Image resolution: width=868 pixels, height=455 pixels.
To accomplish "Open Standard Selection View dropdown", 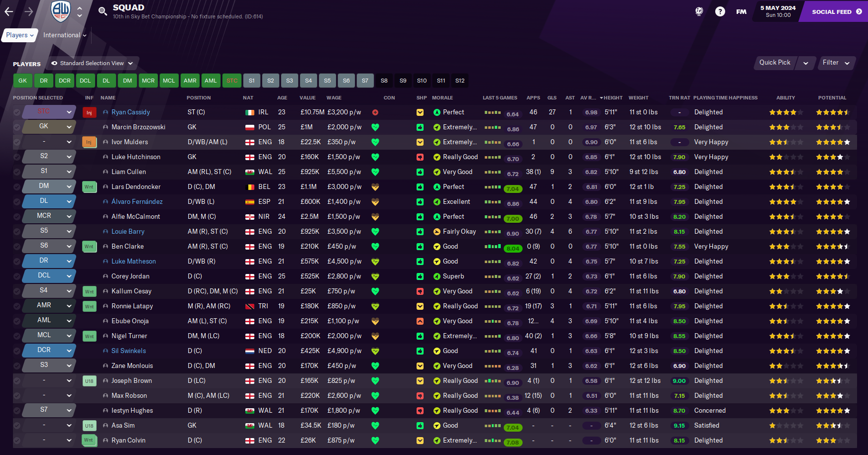I will point(93,63).
